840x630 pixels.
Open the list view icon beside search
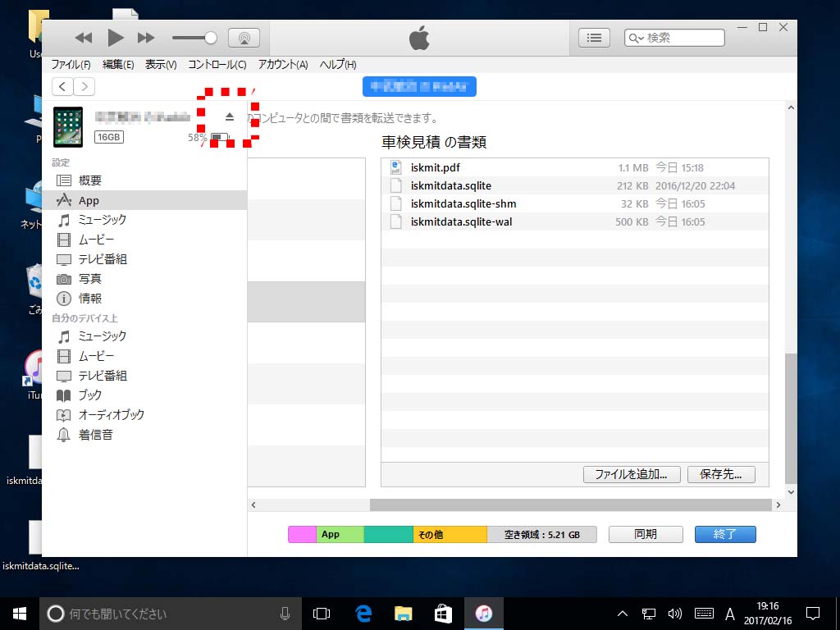(595, 38)
